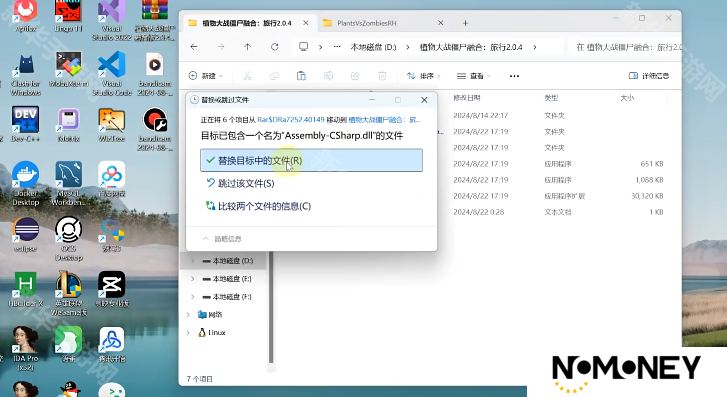Screen dimensions: 727x397
Task: Click the Explorer search box
Action: click(626, 47)
